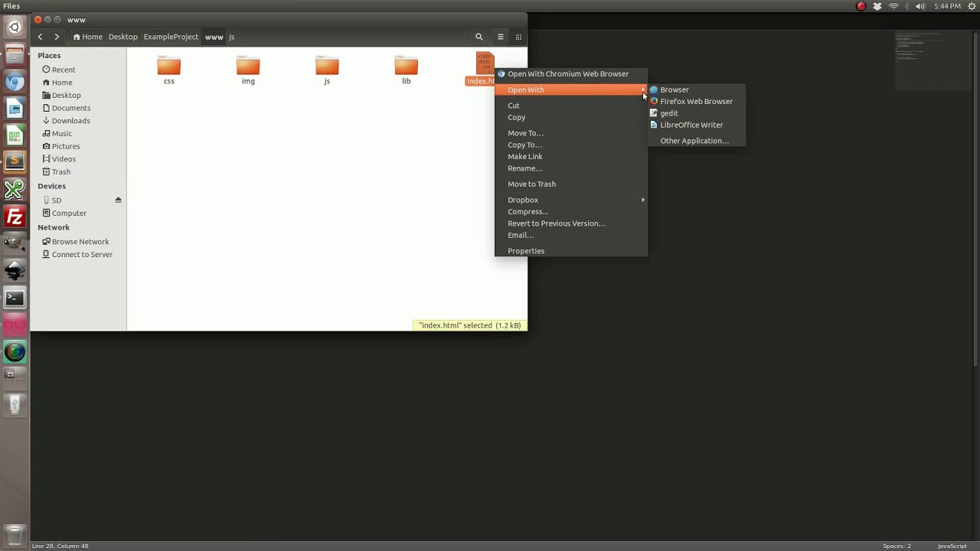This screenshot has height=551, width=980.
Task: Click the red recording indicator in tray
Action: (861, 6)
